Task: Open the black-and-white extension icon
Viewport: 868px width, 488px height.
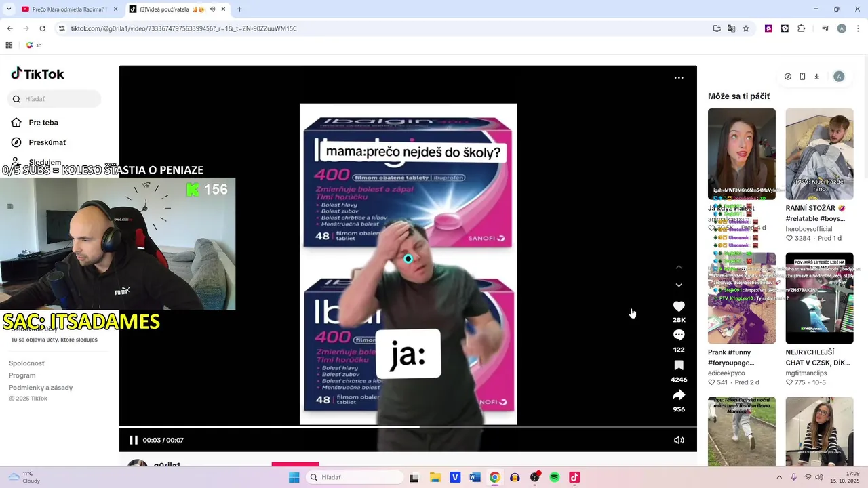Action: (785, 28)
